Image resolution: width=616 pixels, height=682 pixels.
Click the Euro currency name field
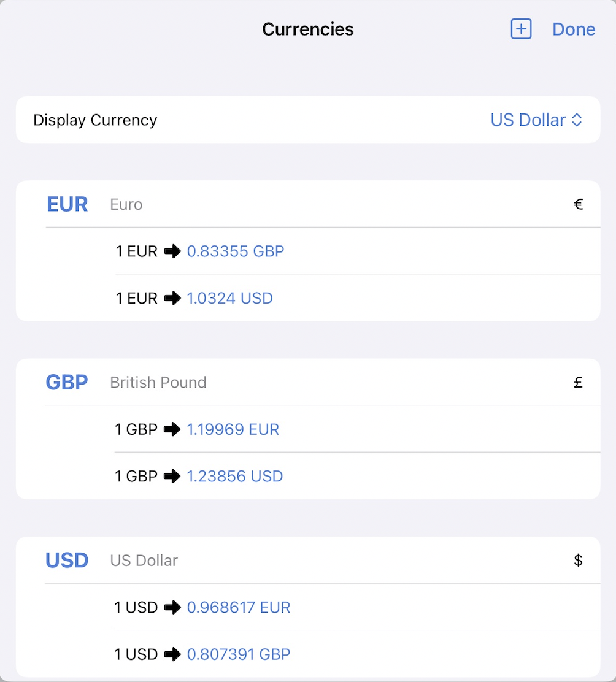coord(126,204)
